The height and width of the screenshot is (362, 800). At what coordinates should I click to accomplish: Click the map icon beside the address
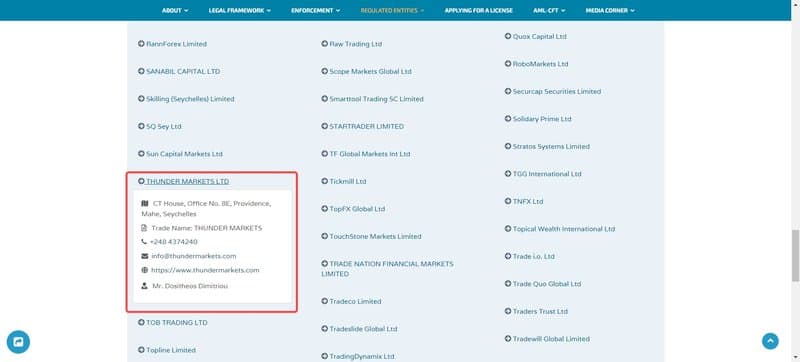click(144, 203)
